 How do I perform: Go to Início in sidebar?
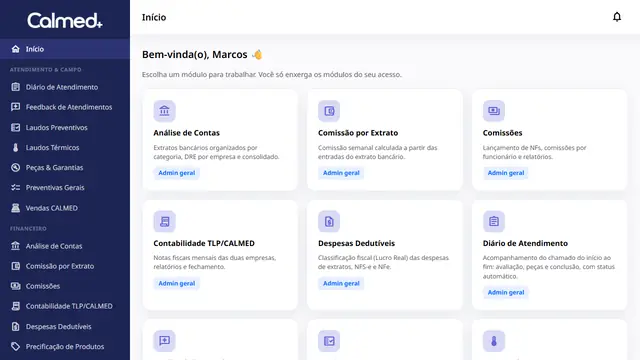coord(65,49)
